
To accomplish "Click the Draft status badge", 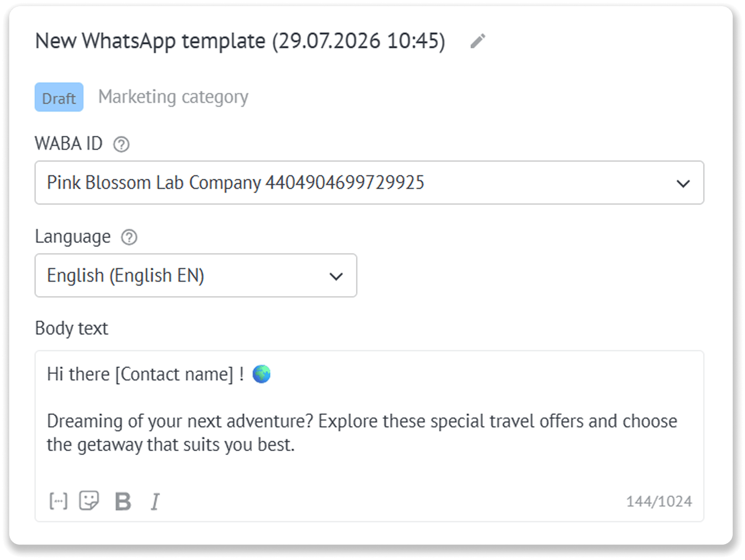I will tap(59, 97).
